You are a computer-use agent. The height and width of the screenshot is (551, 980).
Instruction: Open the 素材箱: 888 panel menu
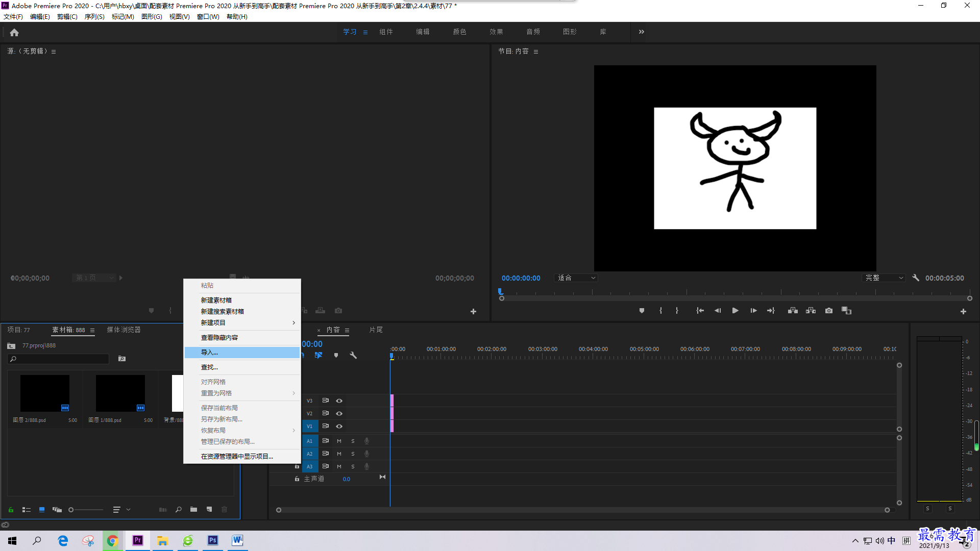tap(92, 331)
